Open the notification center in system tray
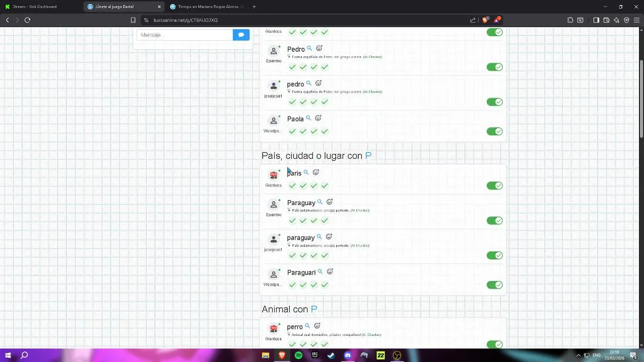Image resolution: width=644 pixels, height=362 pixels. (x=634, y=355)
